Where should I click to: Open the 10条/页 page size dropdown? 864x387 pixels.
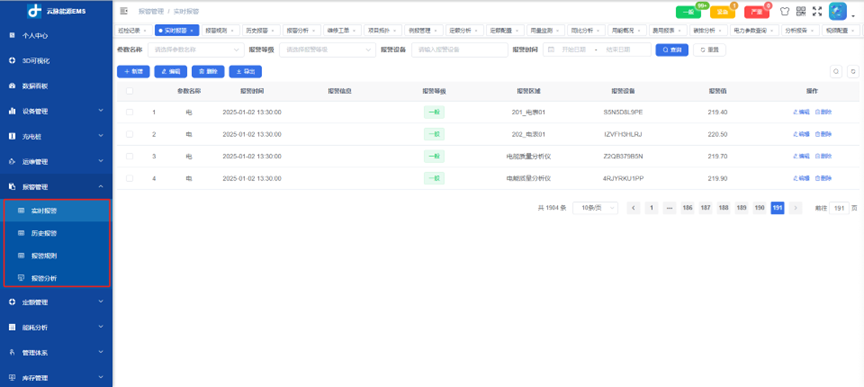point(595,208)
